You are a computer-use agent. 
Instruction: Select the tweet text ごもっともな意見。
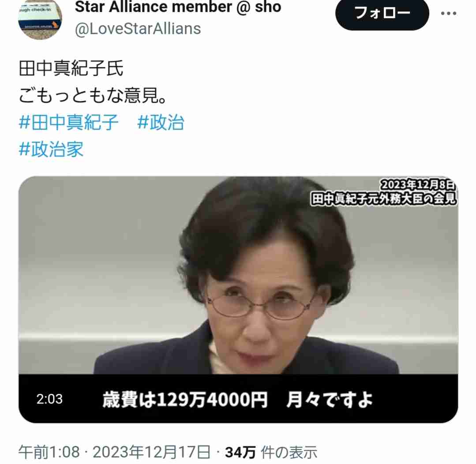pos(93,95)
